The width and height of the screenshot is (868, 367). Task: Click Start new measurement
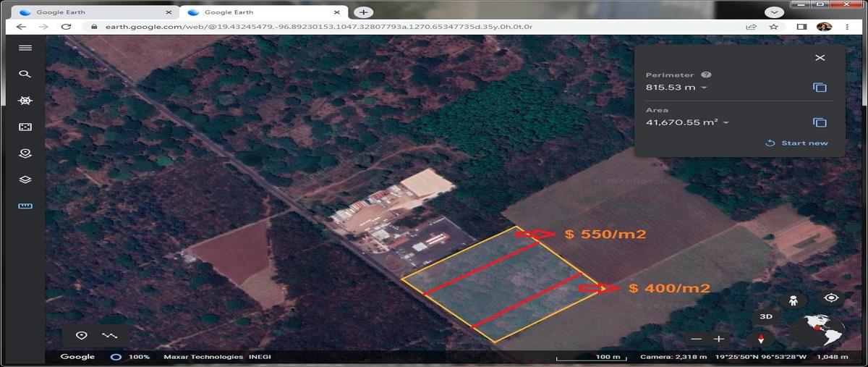click(796, 143)
